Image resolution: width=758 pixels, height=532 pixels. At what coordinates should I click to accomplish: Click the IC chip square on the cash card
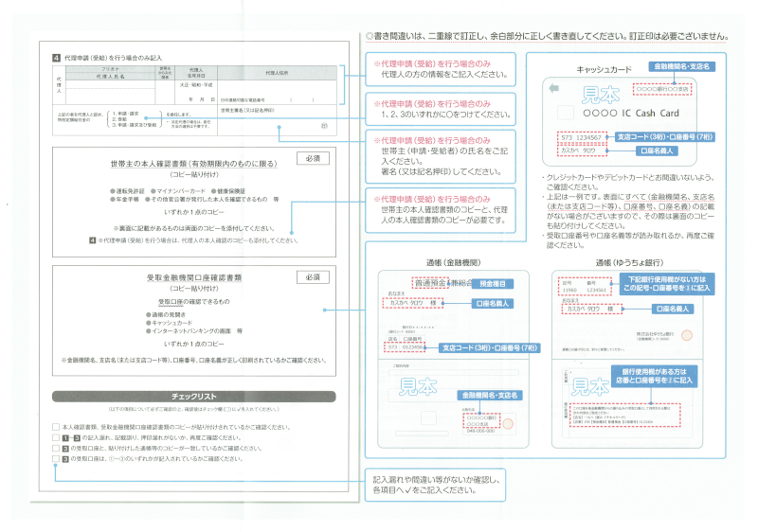[565, 113]
